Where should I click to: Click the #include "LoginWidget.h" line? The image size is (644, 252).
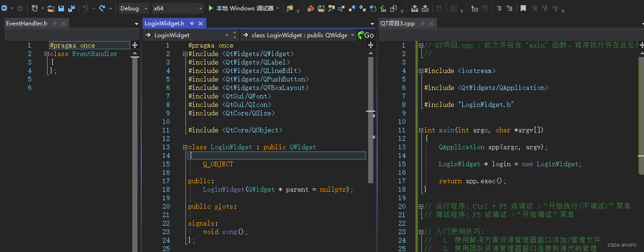pos(469,105)
